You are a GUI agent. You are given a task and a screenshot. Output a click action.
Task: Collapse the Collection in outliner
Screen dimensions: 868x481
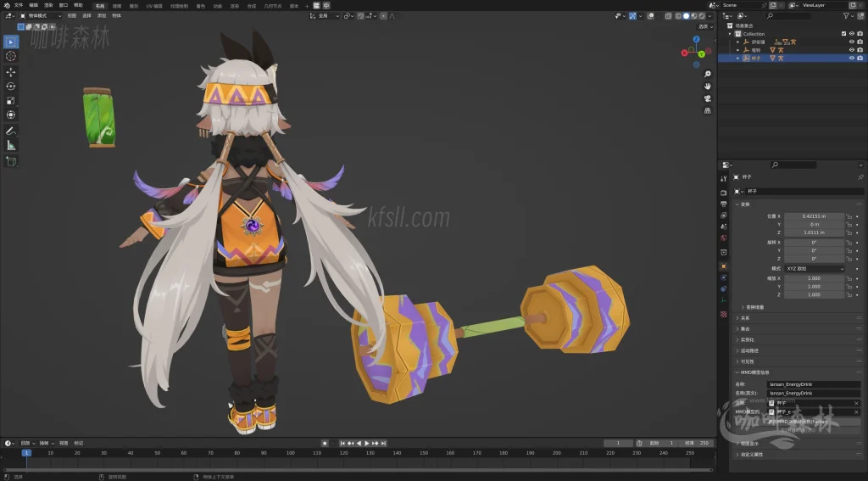731,34
